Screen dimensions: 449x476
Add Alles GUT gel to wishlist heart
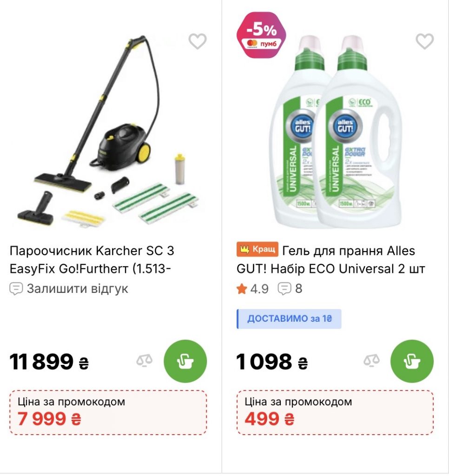pyautogui.click(x=424, y=41)
